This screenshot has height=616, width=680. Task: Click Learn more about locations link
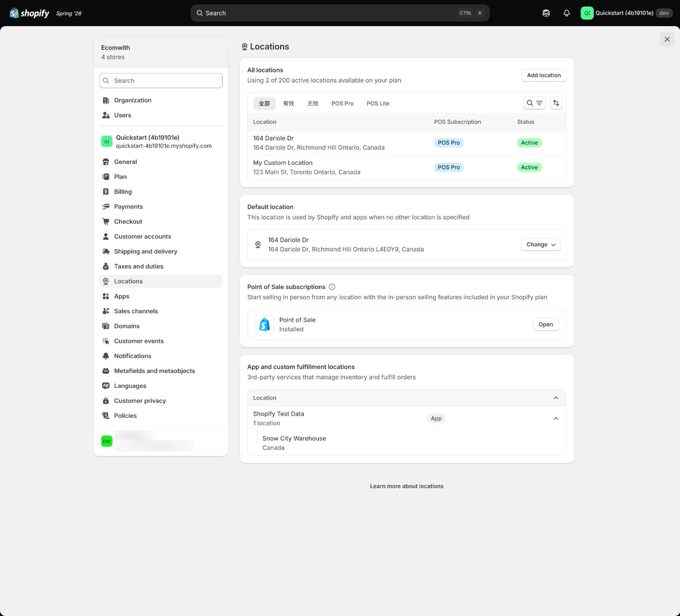tap(407, 486)
